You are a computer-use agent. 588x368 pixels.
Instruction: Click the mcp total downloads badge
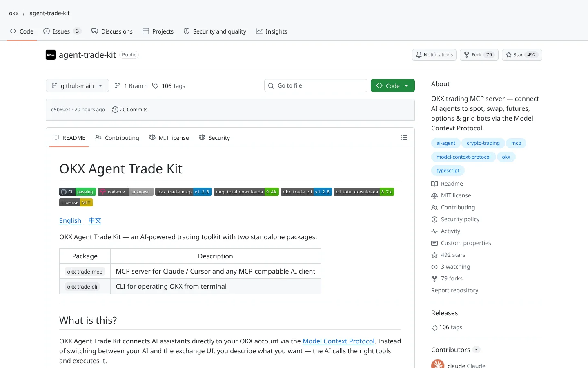(x=246, y=192)
